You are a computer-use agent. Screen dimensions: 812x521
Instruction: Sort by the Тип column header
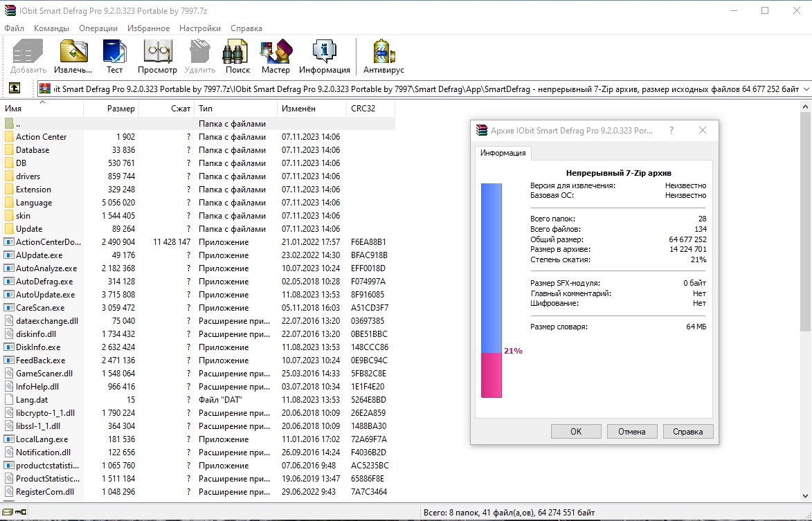click(235, 109)
